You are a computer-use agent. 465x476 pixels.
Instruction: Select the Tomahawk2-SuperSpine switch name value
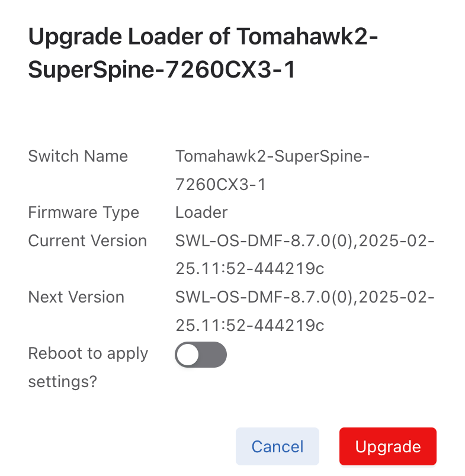[x=272, y=156]
